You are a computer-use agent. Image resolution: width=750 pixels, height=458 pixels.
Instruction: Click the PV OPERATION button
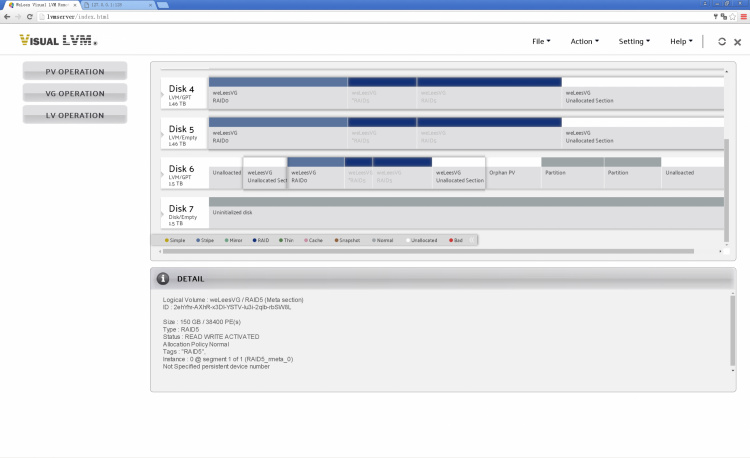[x=75, y=71]
